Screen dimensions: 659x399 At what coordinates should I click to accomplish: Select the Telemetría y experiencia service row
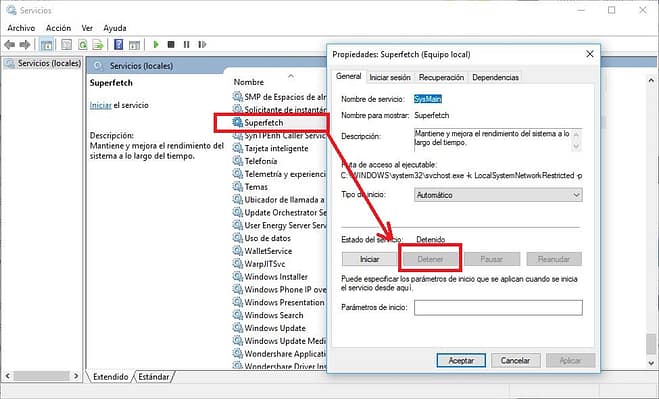pyautogui.click(x=280, y=174)
